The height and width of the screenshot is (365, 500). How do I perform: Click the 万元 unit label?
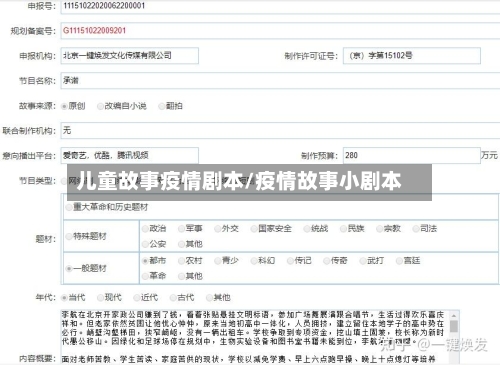point(489,155)
